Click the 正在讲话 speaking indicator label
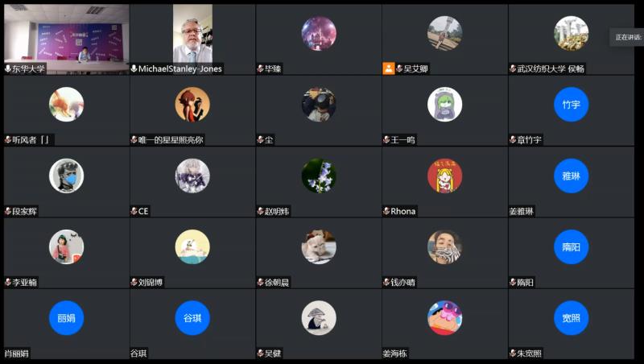The height and width of the screenshot is (364, 644). point(628,37)
